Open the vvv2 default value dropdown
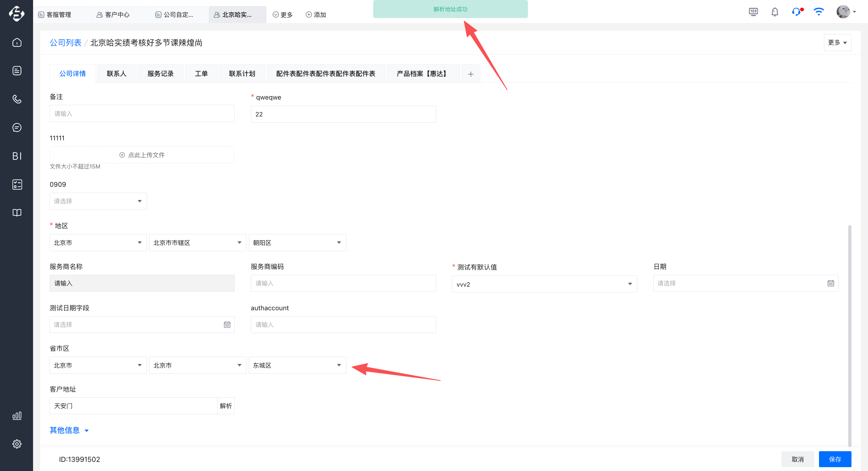This screenshot has height=471, width=868. [544, 284]
